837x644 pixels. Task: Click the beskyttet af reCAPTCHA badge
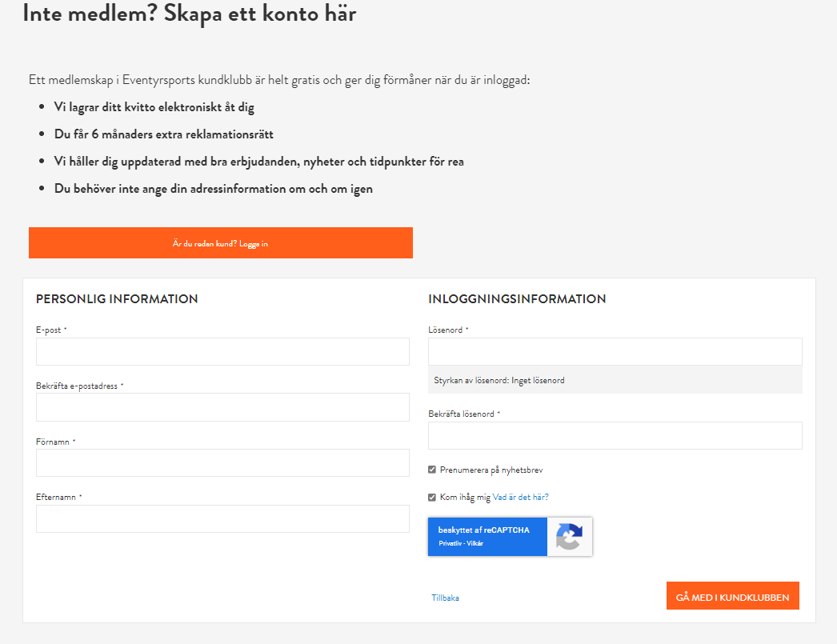[510, 536]
